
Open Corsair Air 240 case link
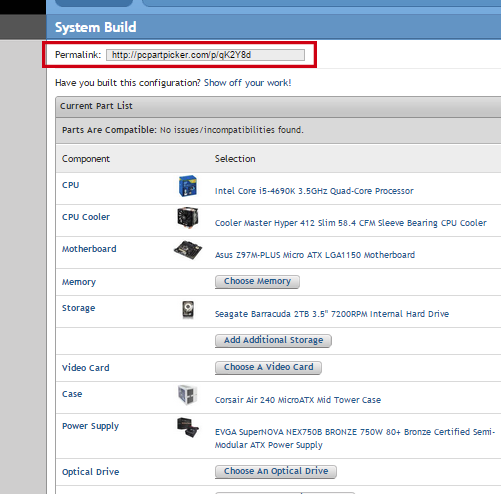pos(298,400)
